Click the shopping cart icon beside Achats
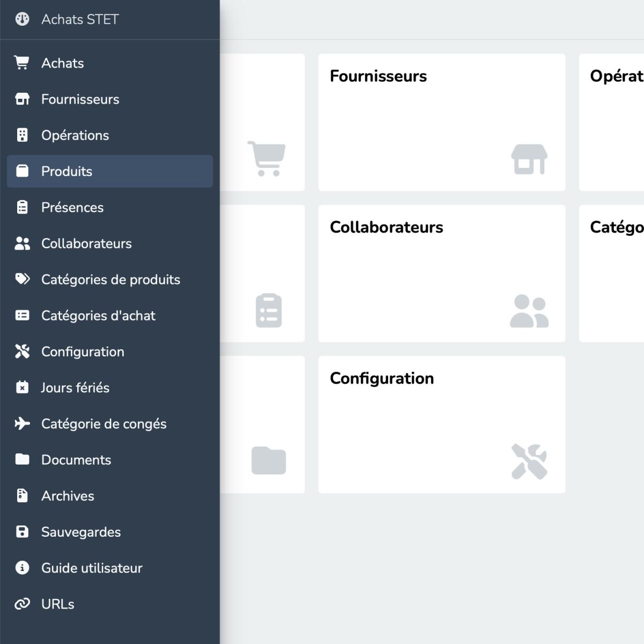Image resolution: width=644 pixels, height=644 pixels. [22, 63]
